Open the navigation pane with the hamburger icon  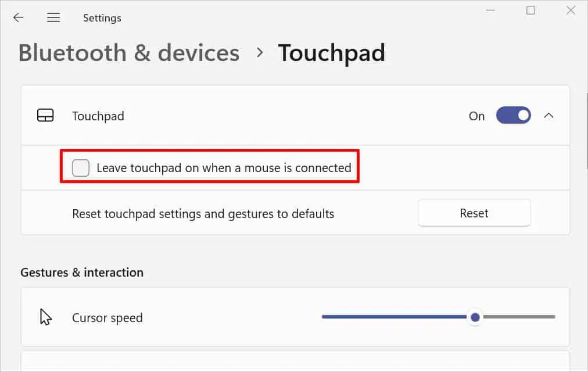[x=53, y=17]
